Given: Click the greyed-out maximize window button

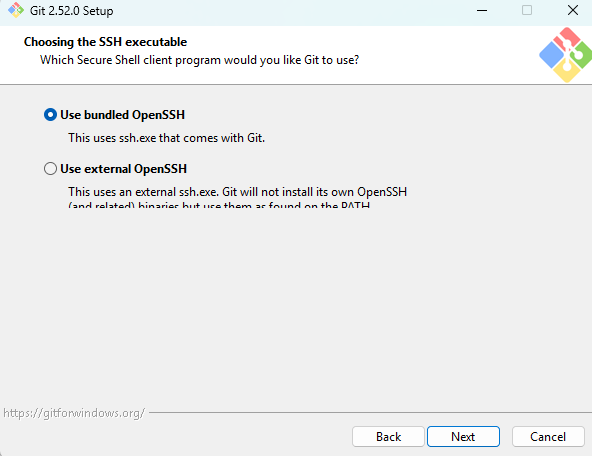Looking at the screenshot, I should tap(527, 10).
